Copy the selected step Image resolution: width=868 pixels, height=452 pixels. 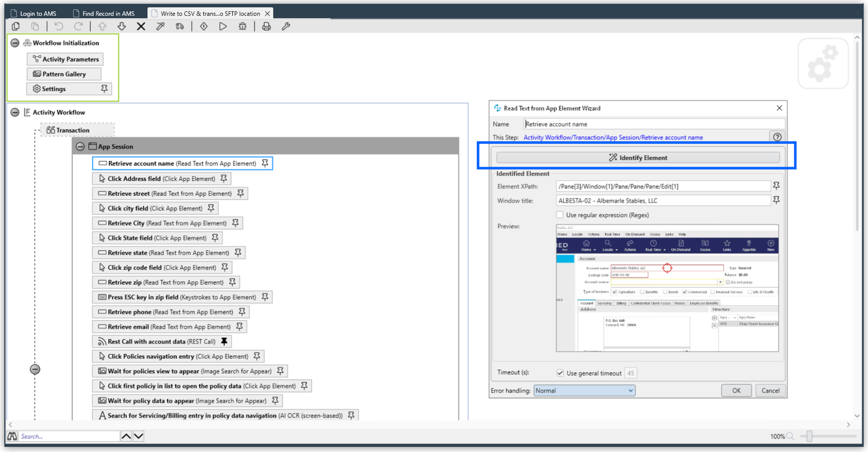[15, 26]
